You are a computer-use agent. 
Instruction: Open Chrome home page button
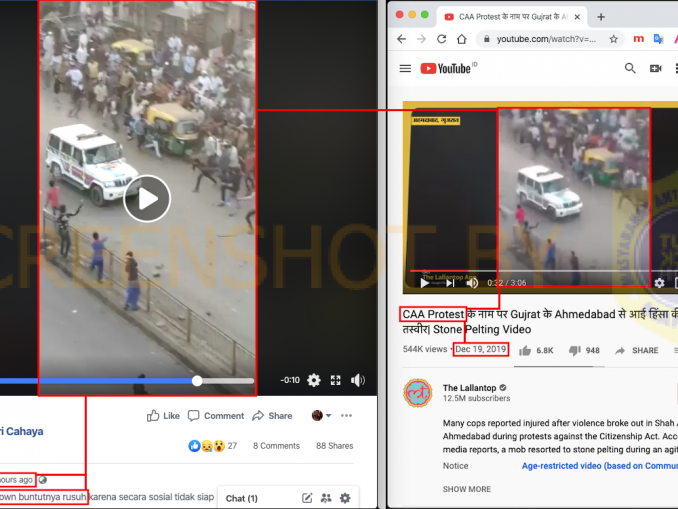click(462, 39)
